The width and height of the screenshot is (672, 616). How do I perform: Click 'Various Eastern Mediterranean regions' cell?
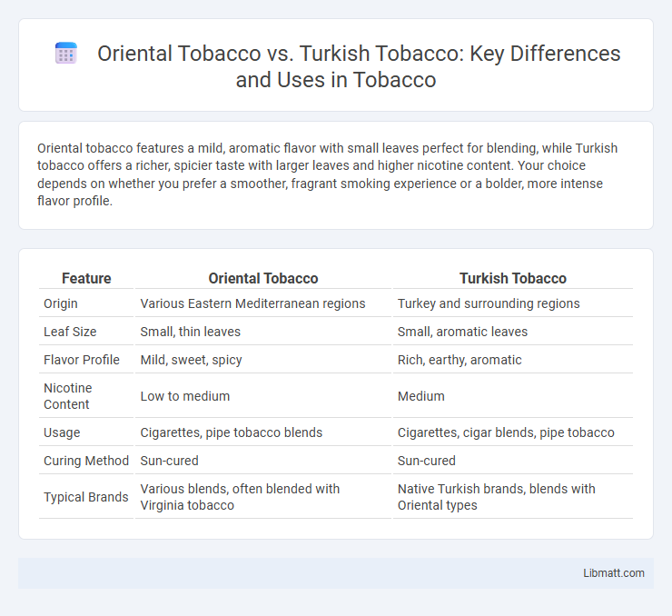(252, 303)
